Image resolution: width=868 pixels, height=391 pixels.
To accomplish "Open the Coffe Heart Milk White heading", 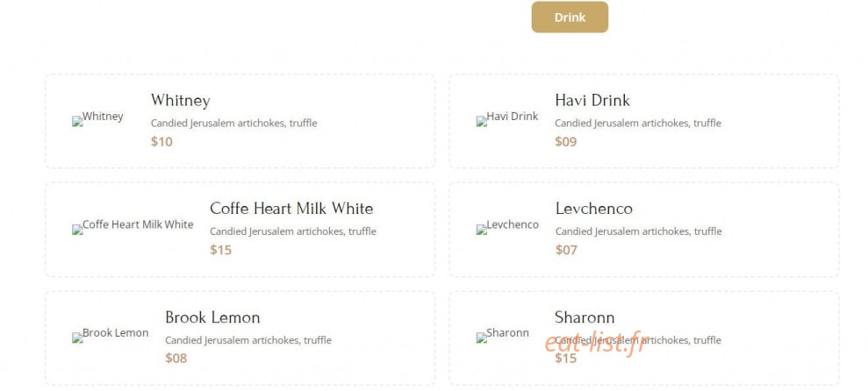I will 291,209.
